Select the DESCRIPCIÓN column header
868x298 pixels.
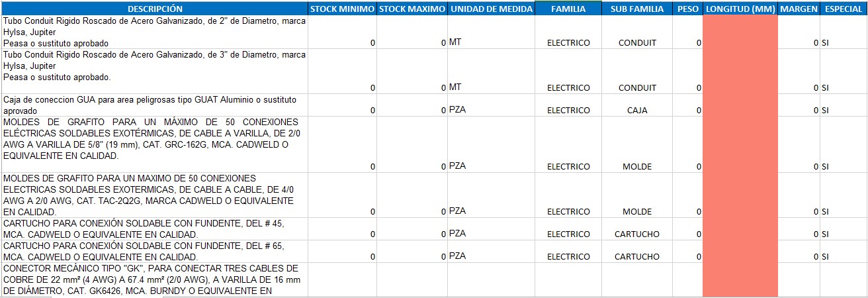(154, 9)
